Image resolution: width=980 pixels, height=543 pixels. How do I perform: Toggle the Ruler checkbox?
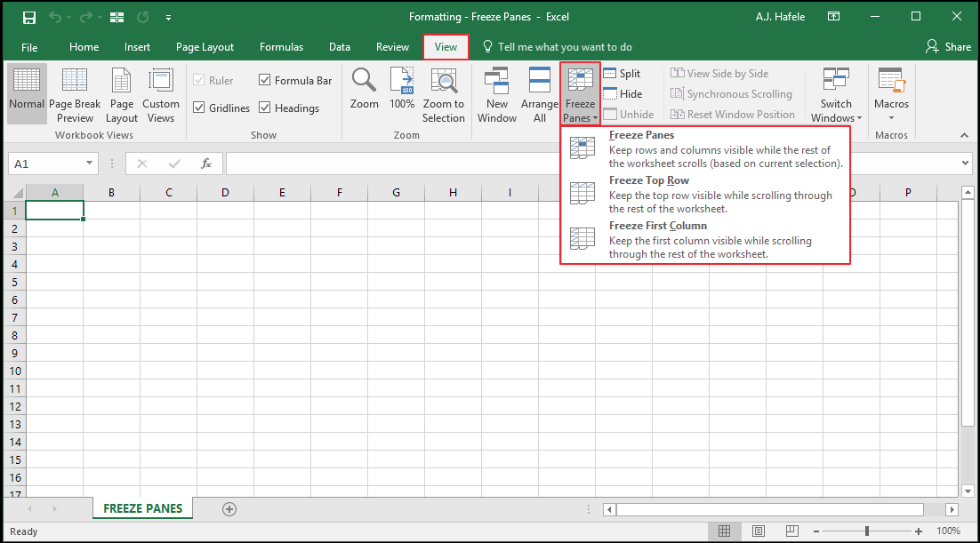[213, 81]
